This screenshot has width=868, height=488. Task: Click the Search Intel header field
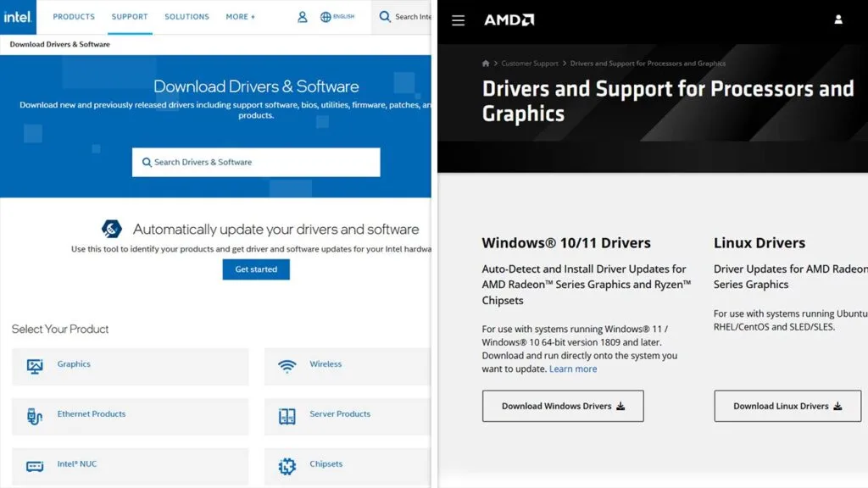pyautogui.click(x=401, y=17)
